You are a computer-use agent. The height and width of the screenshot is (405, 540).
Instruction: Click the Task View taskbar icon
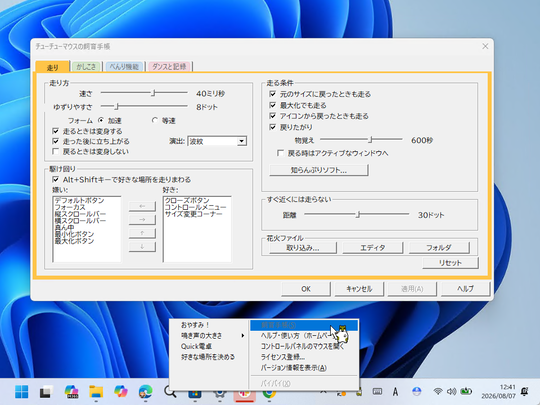coord(46,392)
